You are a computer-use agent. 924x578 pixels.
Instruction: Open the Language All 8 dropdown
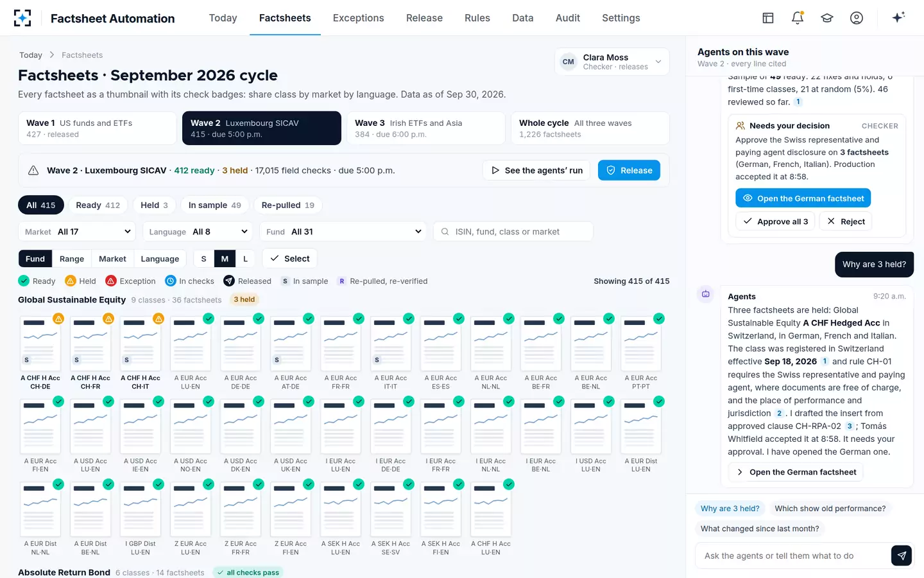coord(198,231)
